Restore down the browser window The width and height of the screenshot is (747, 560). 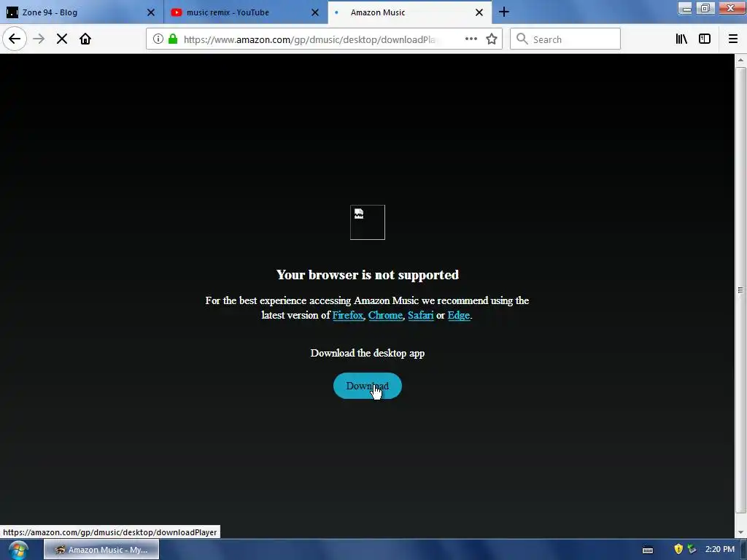[x=705, y=9]
